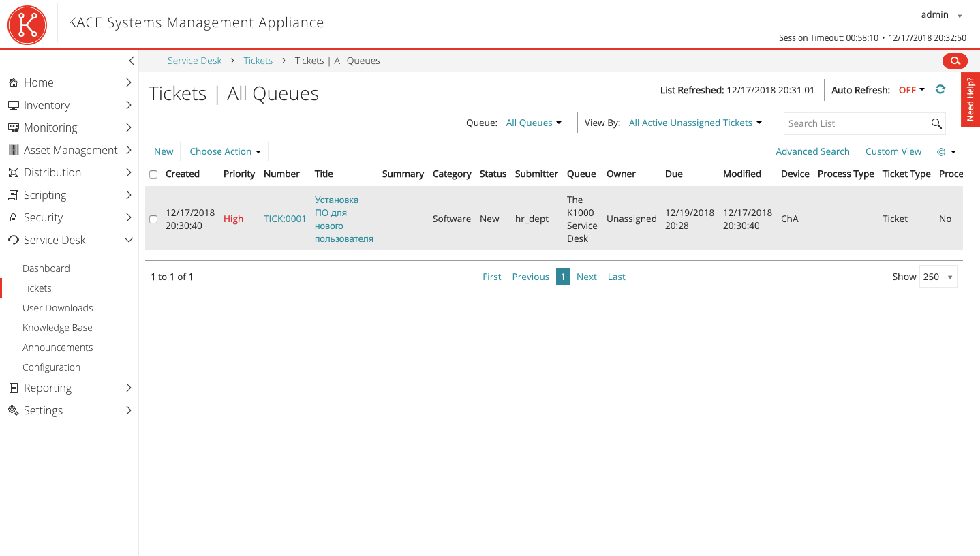
Task: Click the Service Desk breadcrumb link
Action: [195, 61]
